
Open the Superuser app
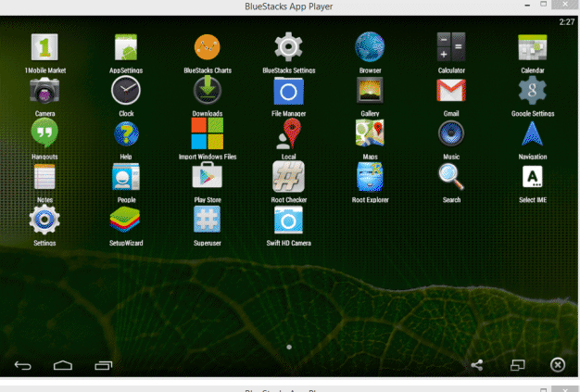click(208, 220)
